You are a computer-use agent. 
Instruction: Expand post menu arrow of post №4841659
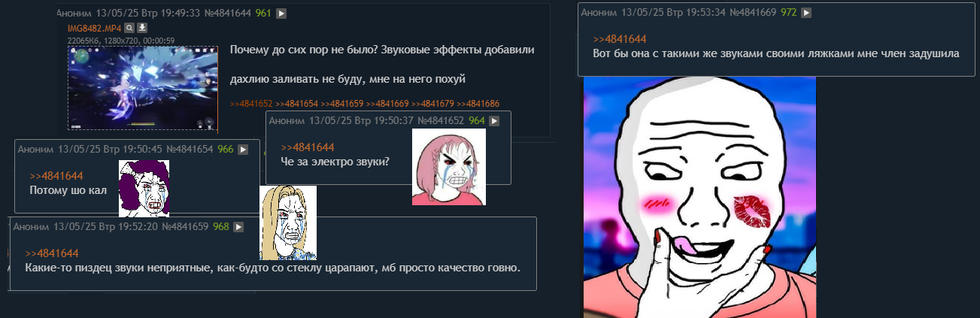coord(238,226)
